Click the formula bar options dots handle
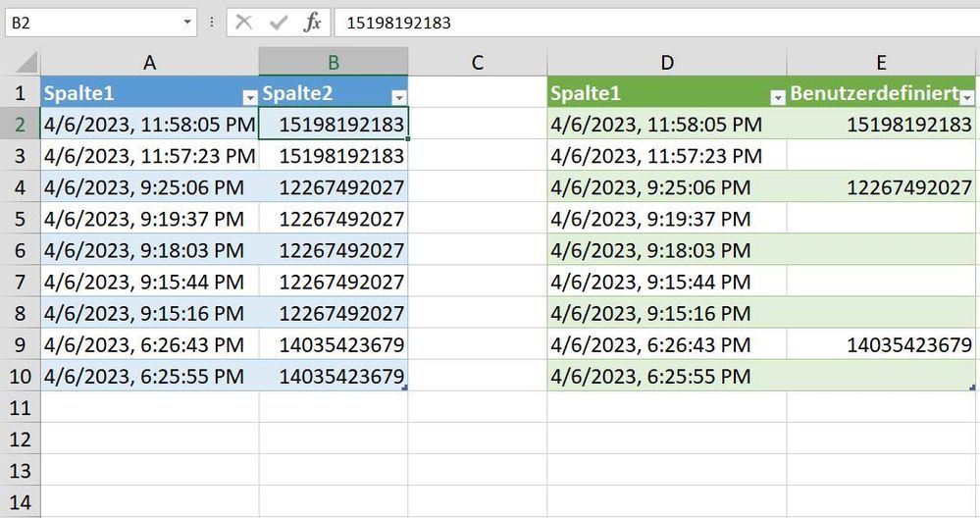Image resolution: width=980 pixels, height=518 pixels. [212, 23]
